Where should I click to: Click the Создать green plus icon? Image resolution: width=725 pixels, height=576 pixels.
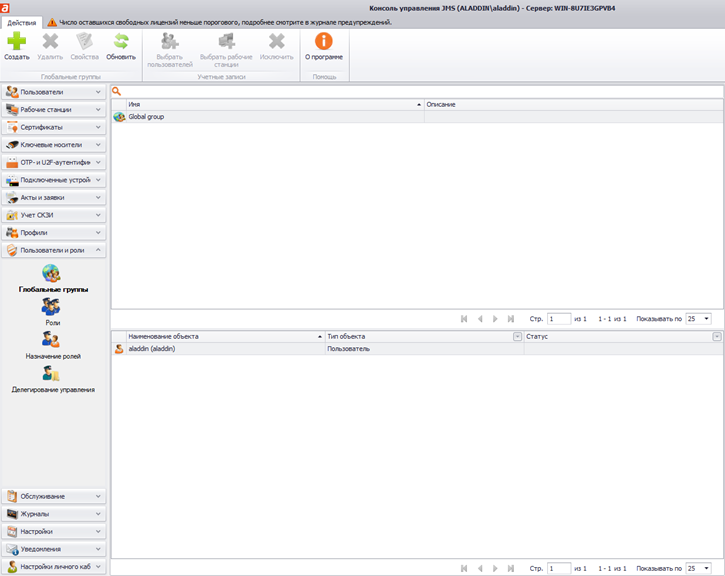coord(17,41)
